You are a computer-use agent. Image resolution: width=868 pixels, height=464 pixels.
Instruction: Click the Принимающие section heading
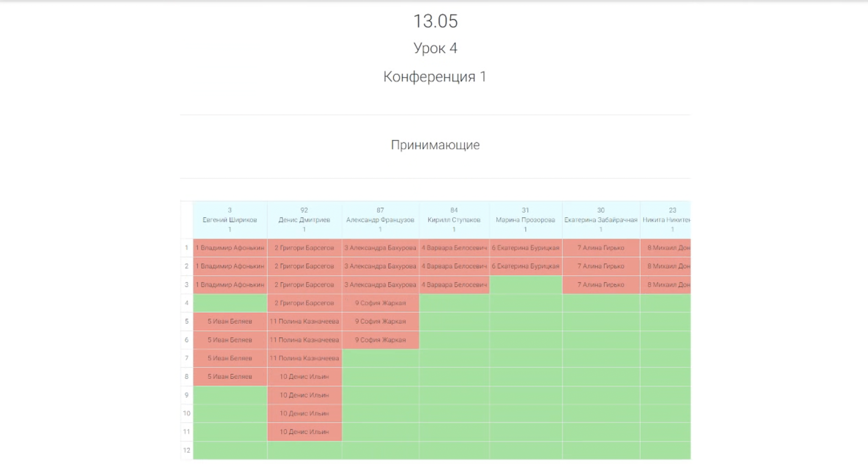[435, 145]
